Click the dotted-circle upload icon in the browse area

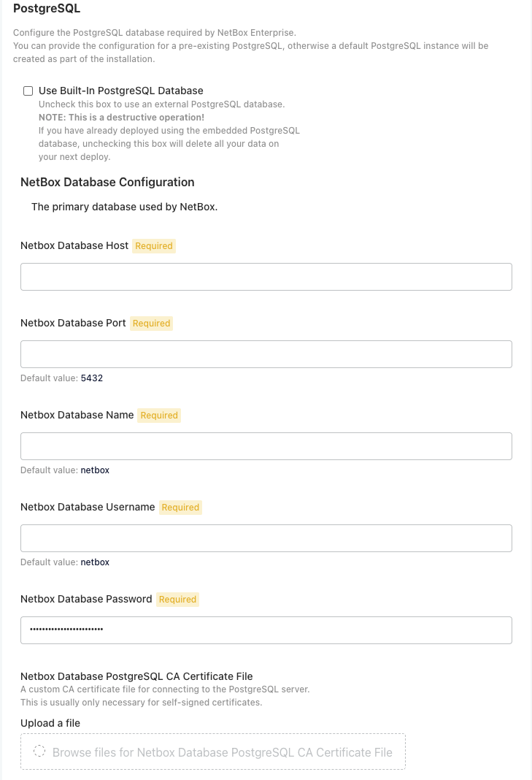click(x=39, y=749)
